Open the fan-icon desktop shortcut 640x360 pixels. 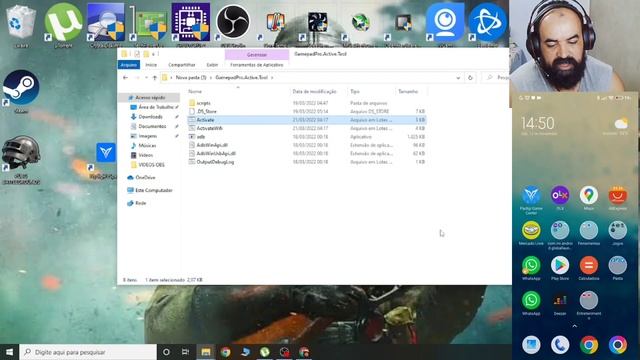pos(317,24)
